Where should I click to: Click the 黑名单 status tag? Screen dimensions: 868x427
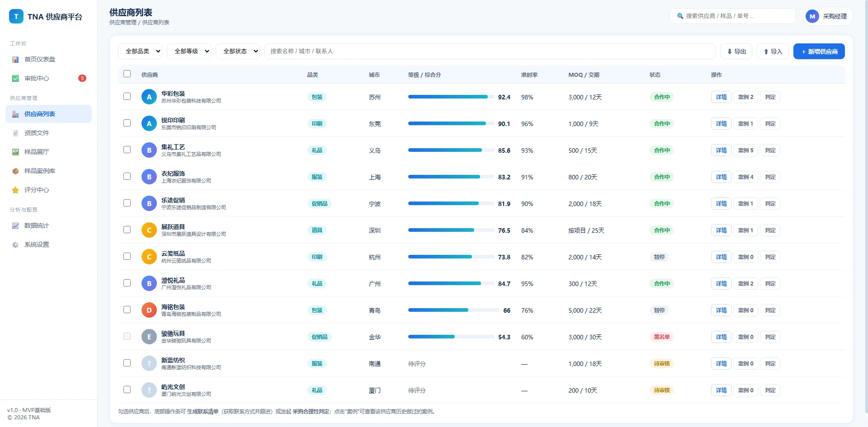(x=661, y=337)
